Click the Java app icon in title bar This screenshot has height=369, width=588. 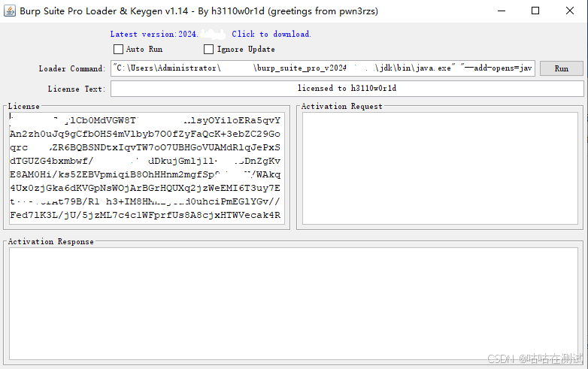(10, 11)
